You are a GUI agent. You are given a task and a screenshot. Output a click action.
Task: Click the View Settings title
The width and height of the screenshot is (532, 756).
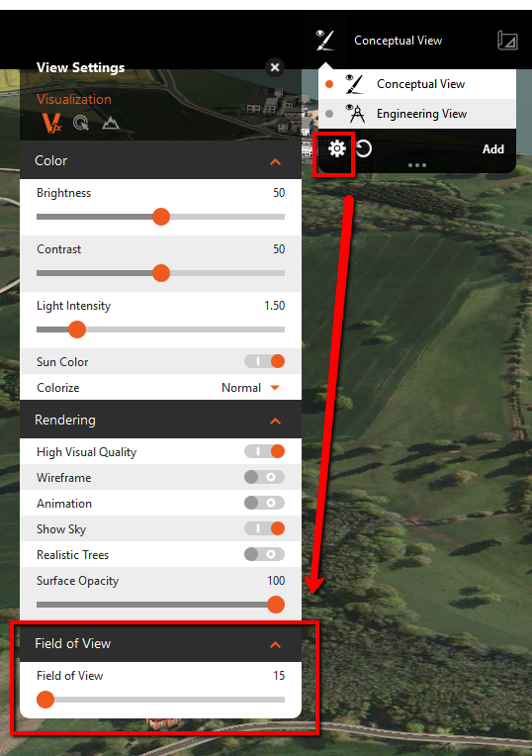(x=80, y=67)
